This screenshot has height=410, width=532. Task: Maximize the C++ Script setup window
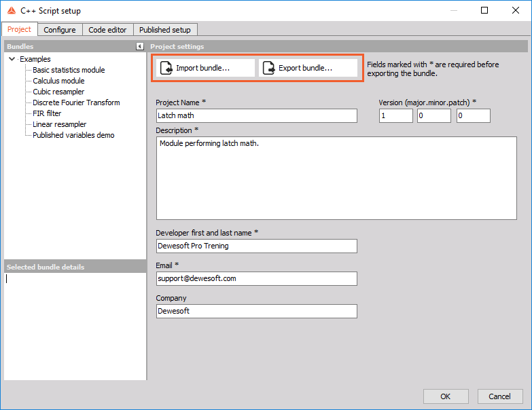tap(484, 10)
